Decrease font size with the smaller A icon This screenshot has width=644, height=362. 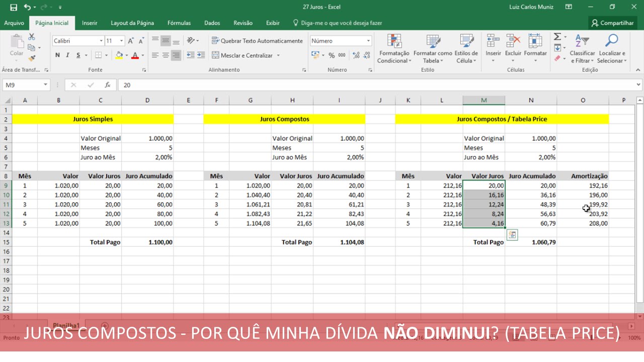[142, 41]
